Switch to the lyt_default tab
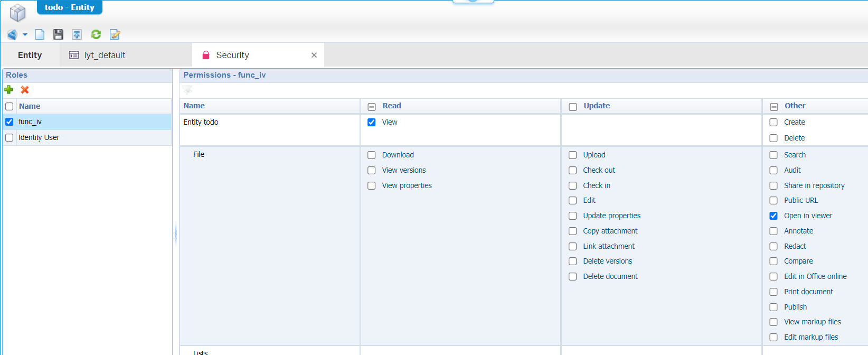The image size is (868, 355). point(105,55)
